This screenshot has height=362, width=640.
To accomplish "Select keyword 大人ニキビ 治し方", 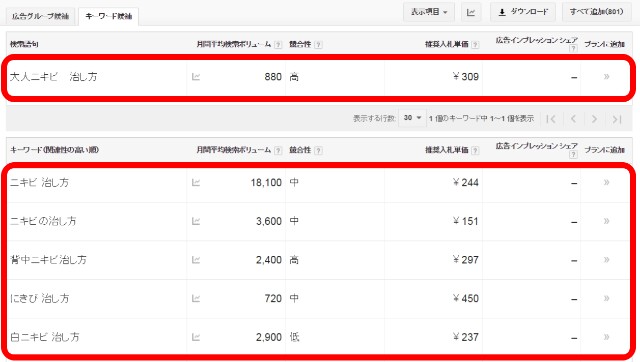I will [x=53, y=77].
